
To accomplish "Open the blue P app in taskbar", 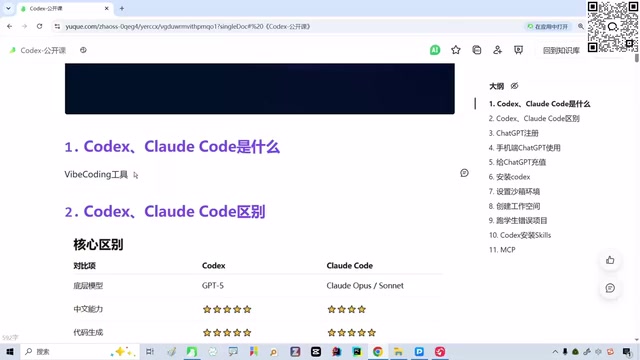I will pos(419,351).
